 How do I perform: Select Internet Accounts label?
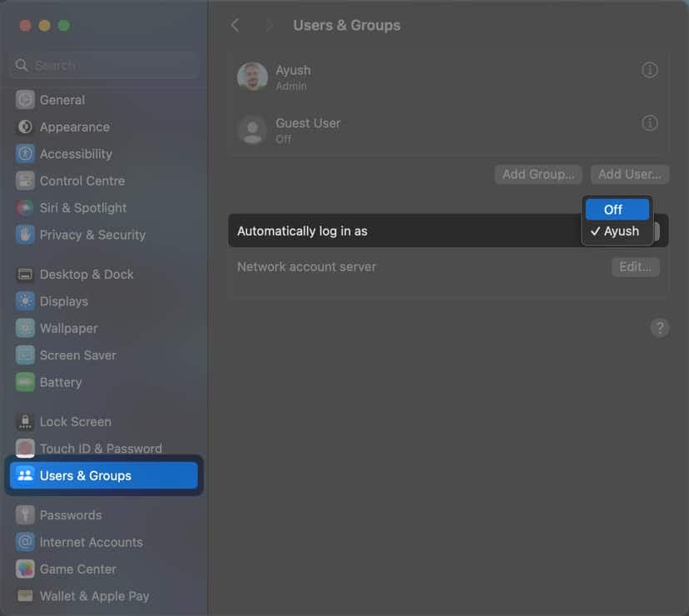(x=91, y=542)
